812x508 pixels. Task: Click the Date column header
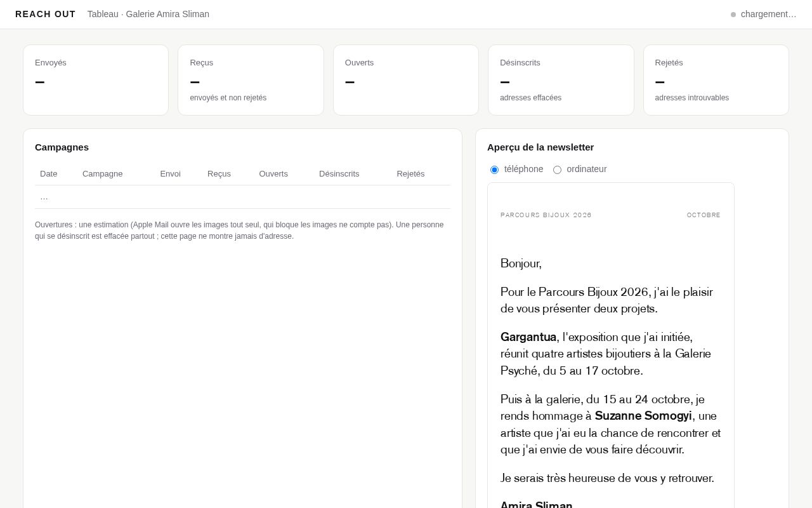48,173
